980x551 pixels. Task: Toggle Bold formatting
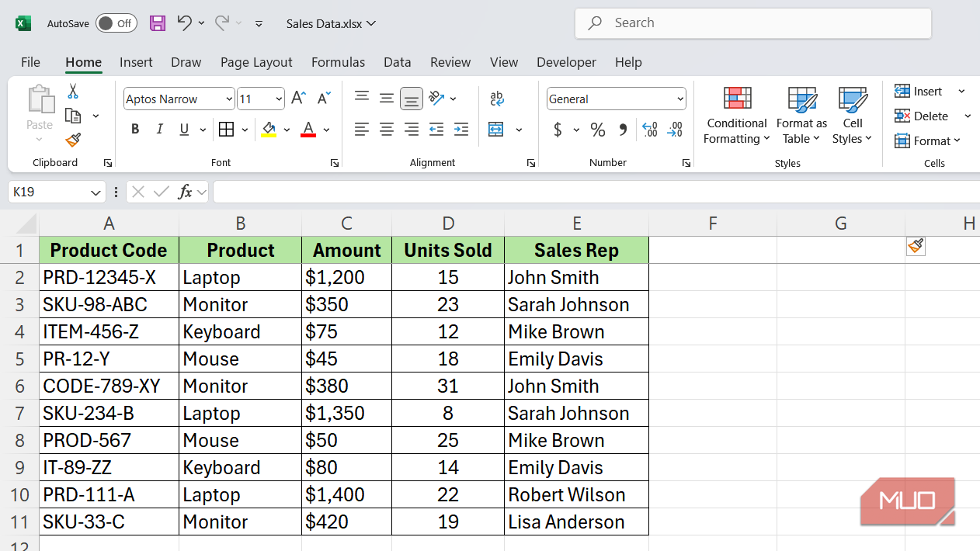pyautogui.click(x=135, y=130)
